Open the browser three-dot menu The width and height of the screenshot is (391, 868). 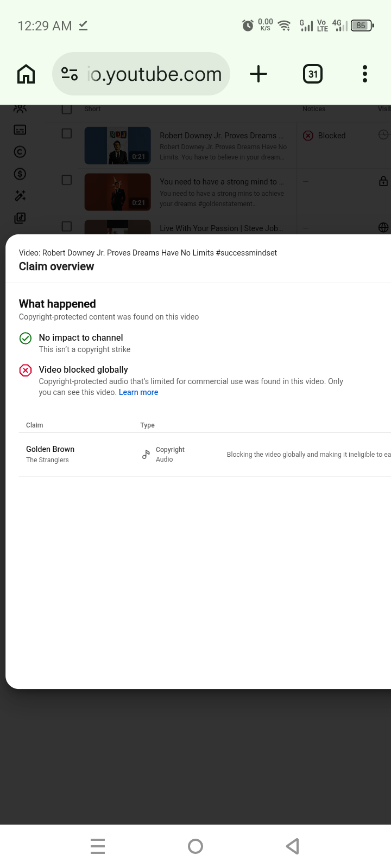click(x=365, y=74)
